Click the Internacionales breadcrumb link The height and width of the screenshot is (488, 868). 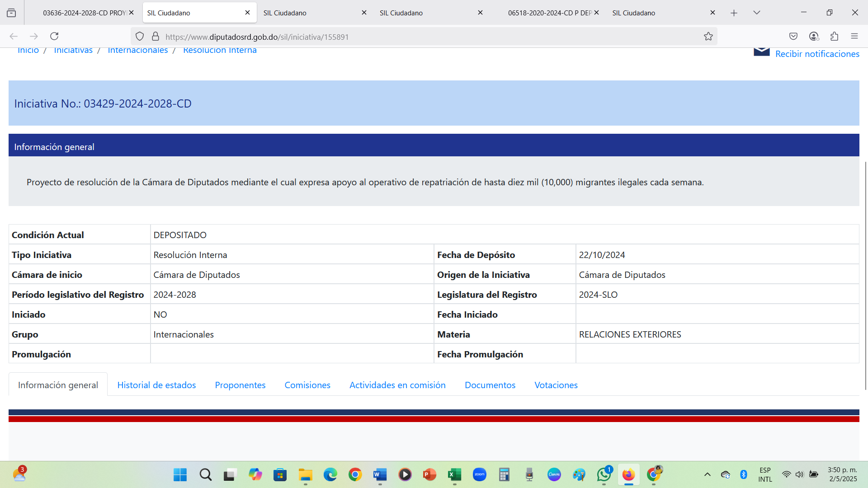pyautogui.click(x=138, y=50)
